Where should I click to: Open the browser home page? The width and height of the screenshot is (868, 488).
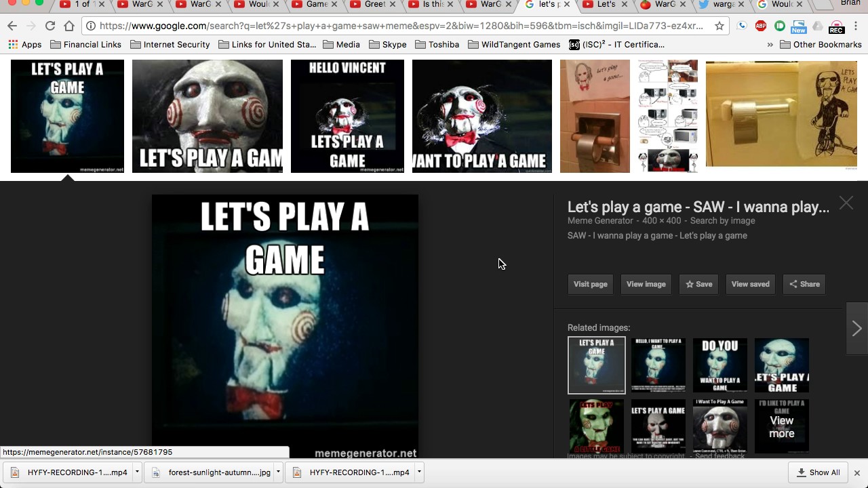click(x=68, y=26)
